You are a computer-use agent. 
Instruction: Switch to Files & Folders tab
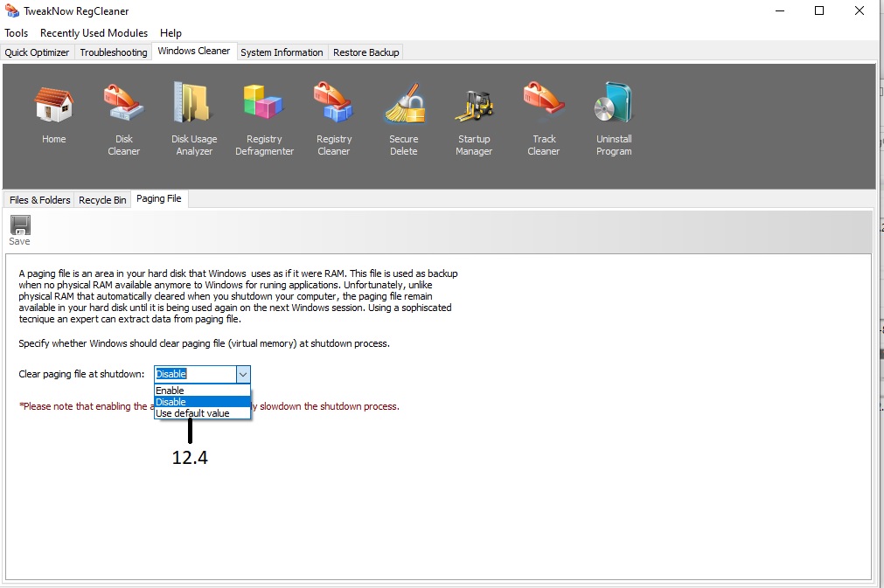pos(39,200)
